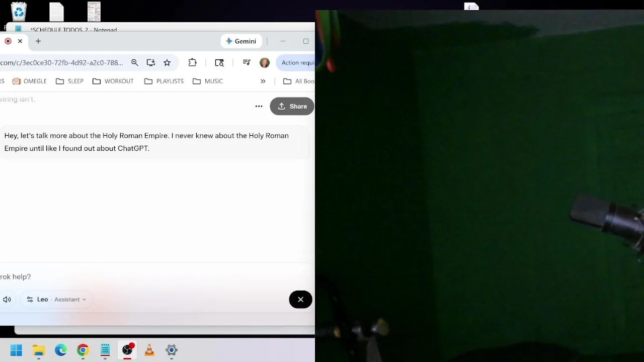Open Gemini in Chrome

coord(241,41)
